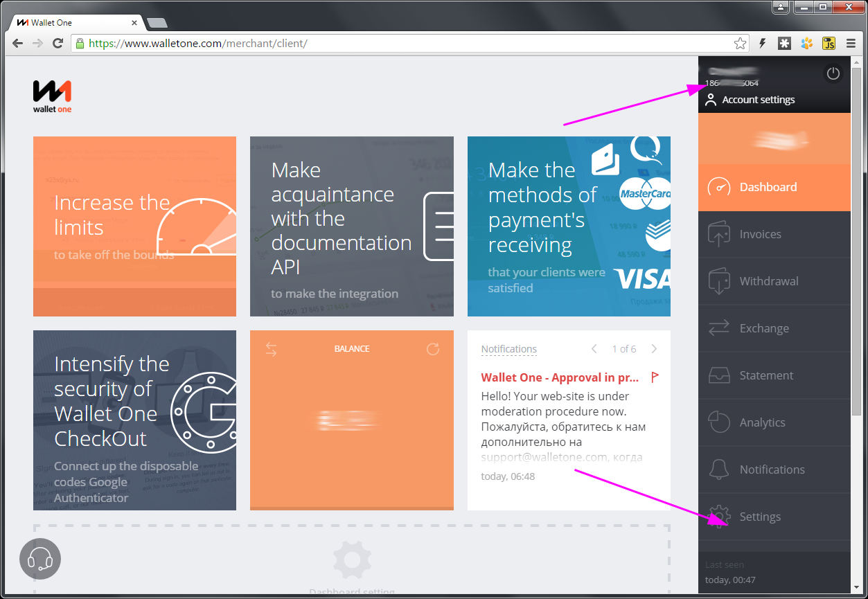Go to next notification
Image resolution: width=868 pixels, height=599 pixels.
[x=654, y=349]
